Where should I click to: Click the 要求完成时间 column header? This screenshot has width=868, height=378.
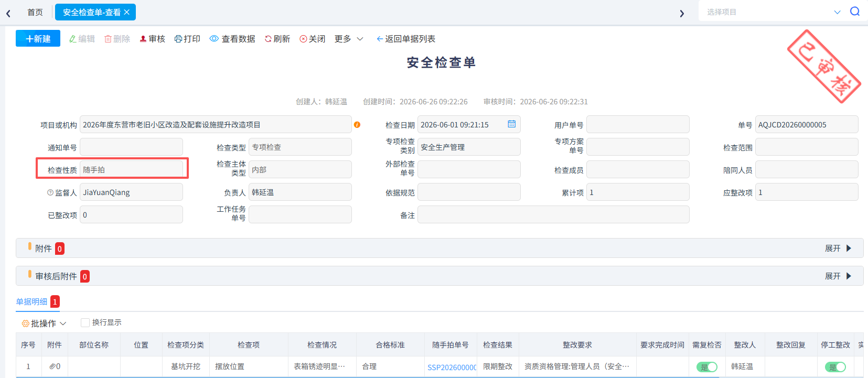[662, 345]
